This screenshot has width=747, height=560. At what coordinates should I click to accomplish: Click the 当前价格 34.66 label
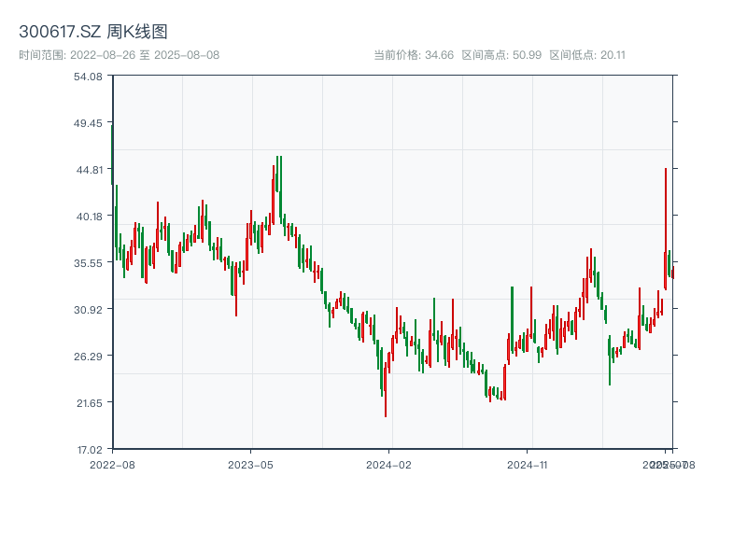[x=414, y=55]
